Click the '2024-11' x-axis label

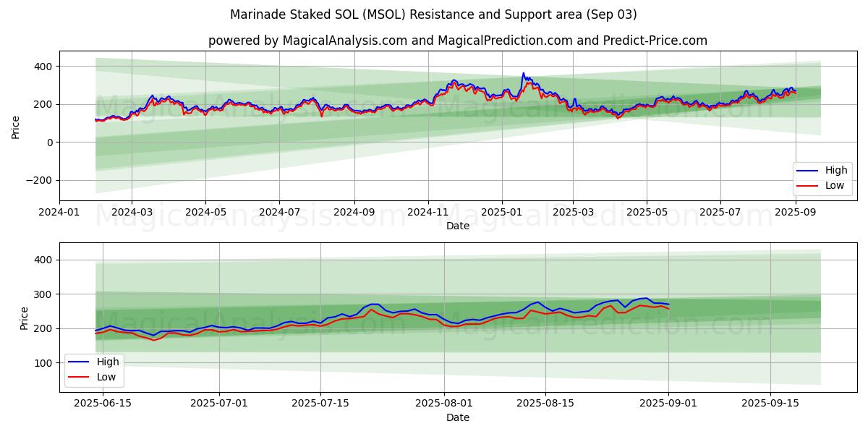tap(428, 213)
